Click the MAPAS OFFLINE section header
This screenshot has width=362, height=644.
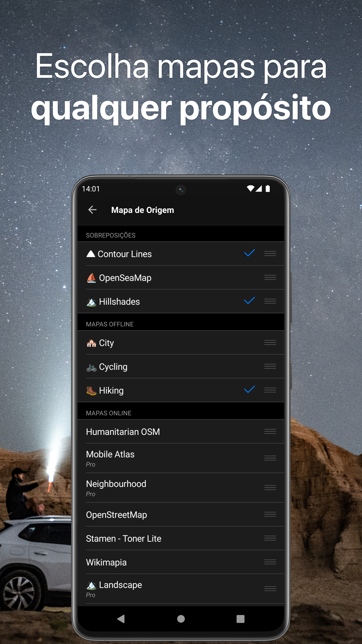click(110, 324)
